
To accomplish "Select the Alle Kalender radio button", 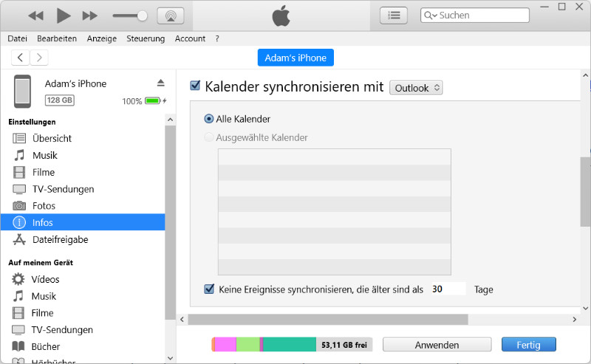I will [x=210, y=119].
